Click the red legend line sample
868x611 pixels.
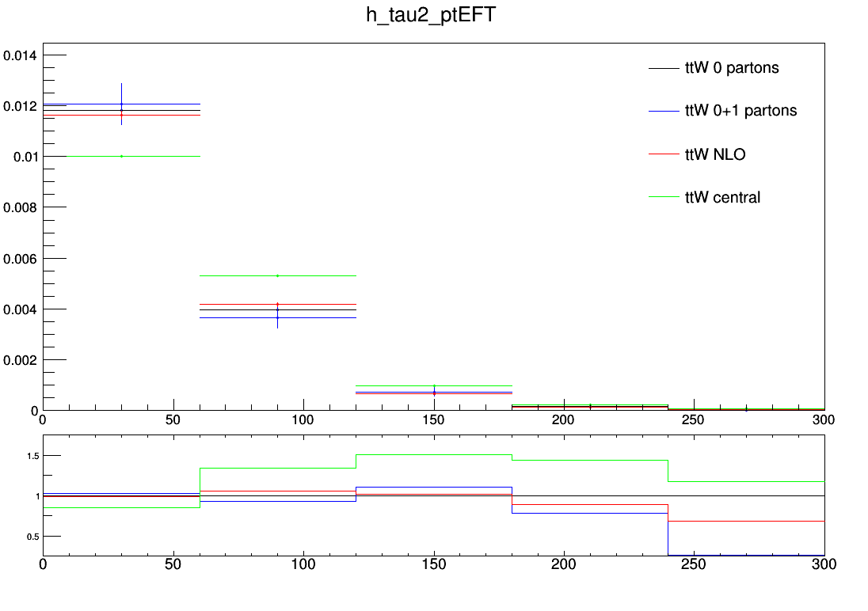664,154
